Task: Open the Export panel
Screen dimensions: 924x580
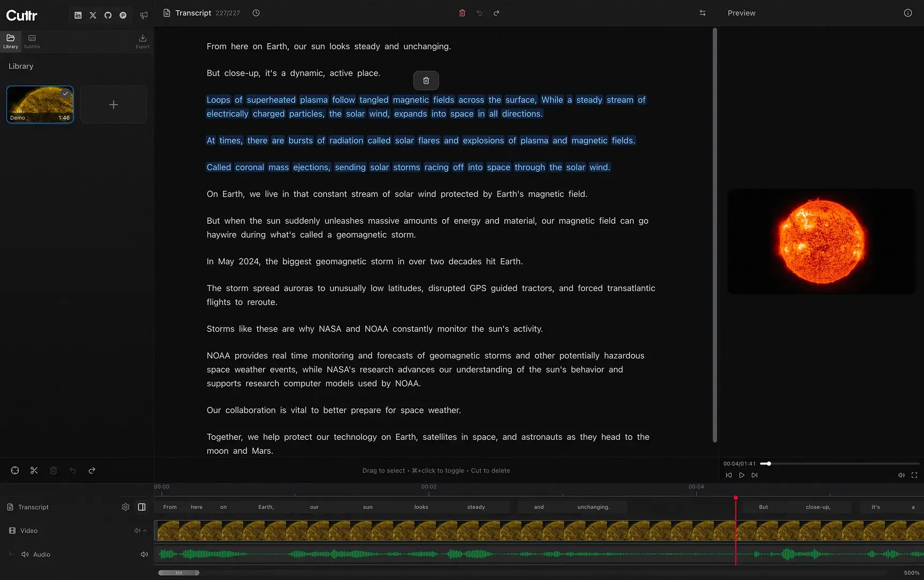Action: coord(142,41)
